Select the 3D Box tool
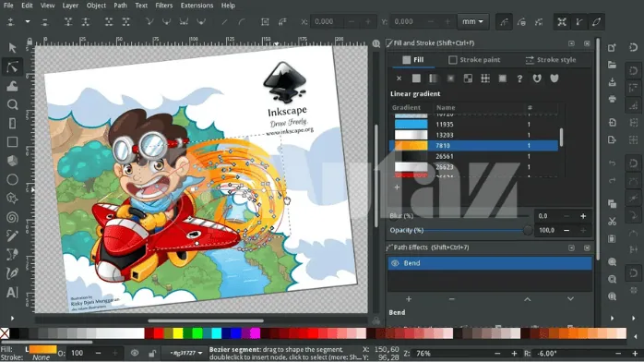Viewport: 644px width, 362px height. (12, 161)
